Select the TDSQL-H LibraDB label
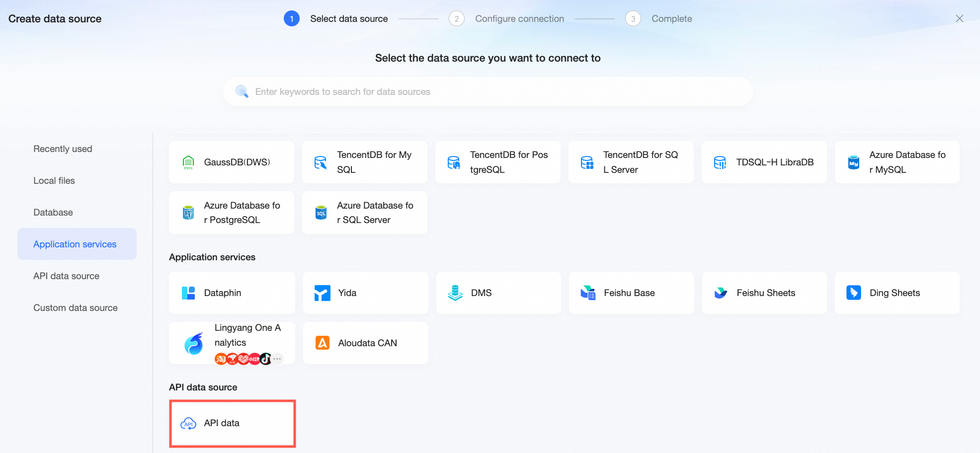The height and width of the screenshot is (453, 980). click(x=775, y=162)
